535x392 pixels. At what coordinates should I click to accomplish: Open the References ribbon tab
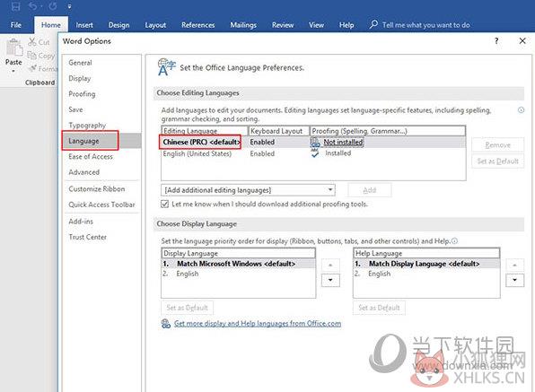(197, 25)
